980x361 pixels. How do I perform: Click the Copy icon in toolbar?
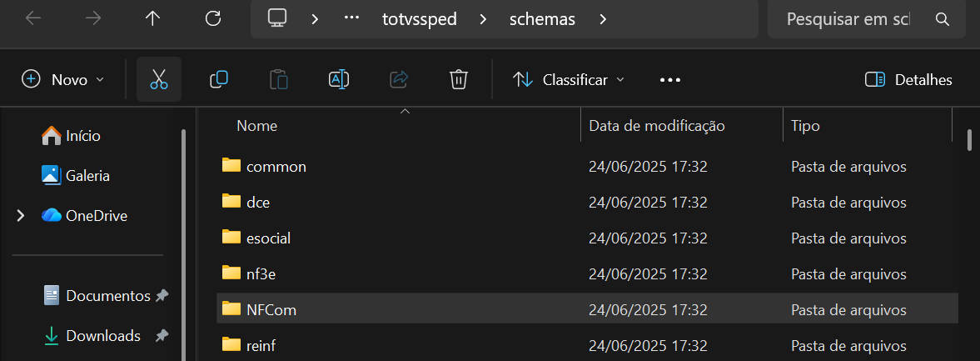pyautogui.click(x=219, y=79)
